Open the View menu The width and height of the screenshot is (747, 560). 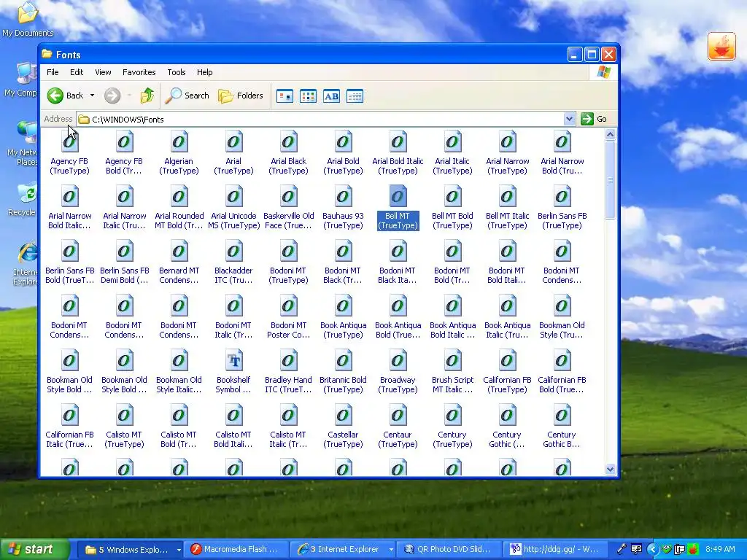[x=103, y=72]
